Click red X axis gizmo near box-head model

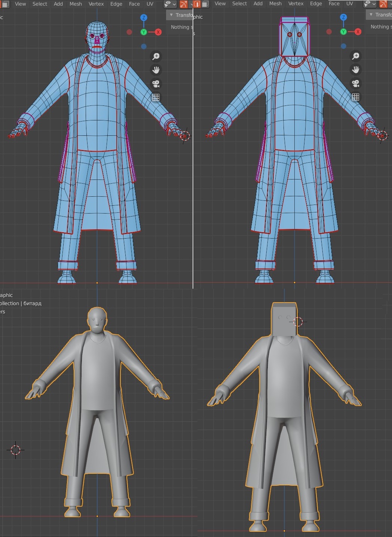pos(358,32)
